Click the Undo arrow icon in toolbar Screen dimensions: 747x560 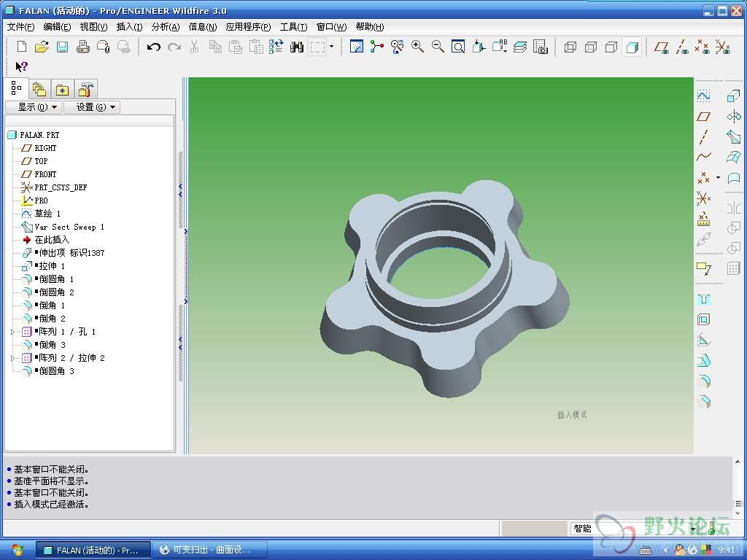click(x=153, y=47)
